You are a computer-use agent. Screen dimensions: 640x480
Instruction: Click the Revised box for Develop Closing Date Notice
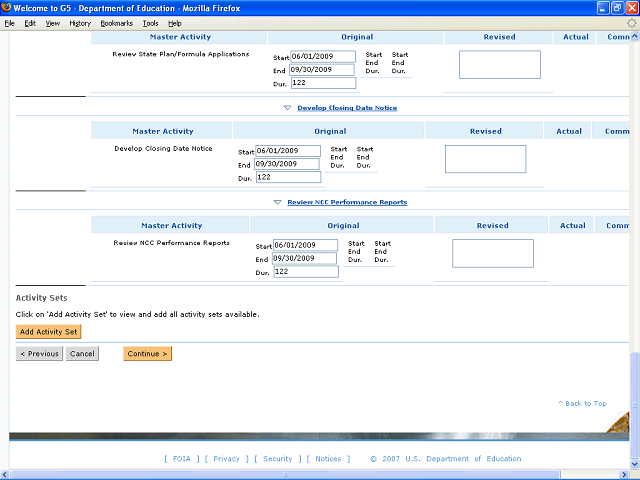point(485,159)
